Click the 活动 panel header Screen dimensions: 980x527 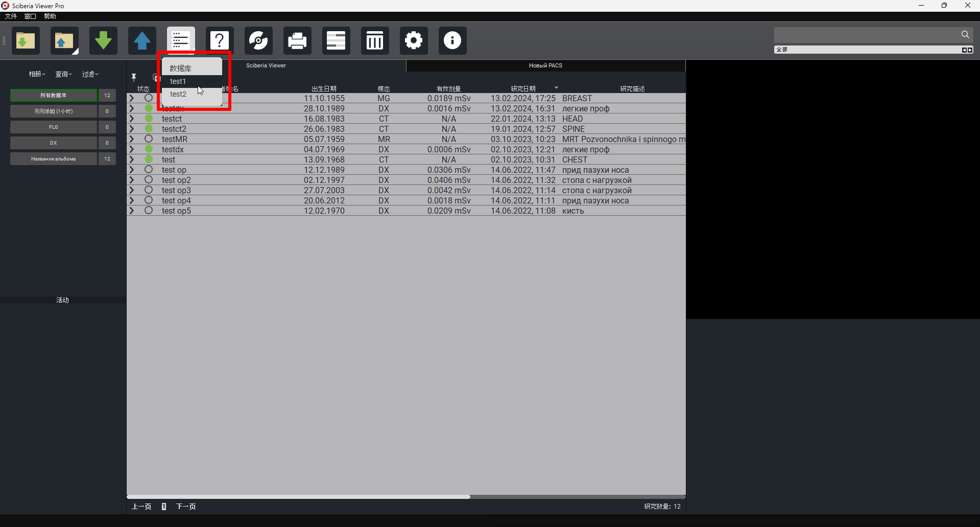point(63,300)
